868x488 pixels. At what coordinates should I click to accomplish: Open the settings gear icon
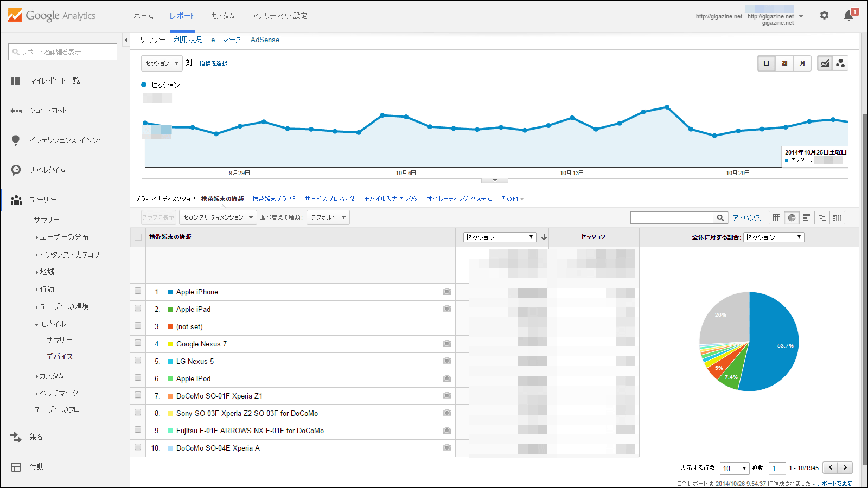point(824,16)
